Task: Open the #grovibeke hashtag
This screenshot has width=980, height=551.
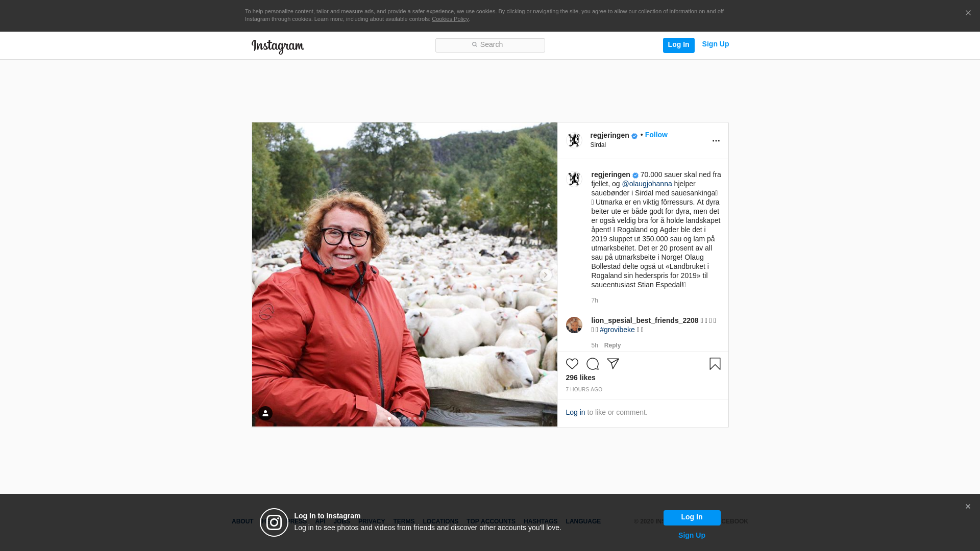Action: click(x=617, y=330)
